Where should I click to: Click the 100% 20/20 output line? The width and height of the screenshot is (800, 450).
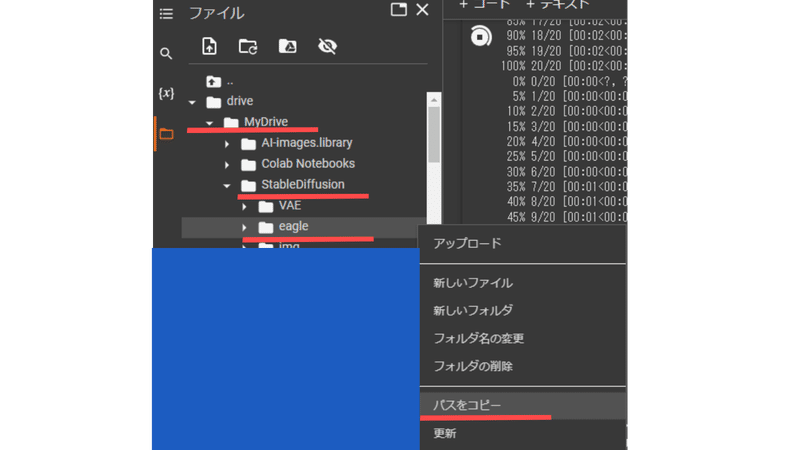(563, 66)
